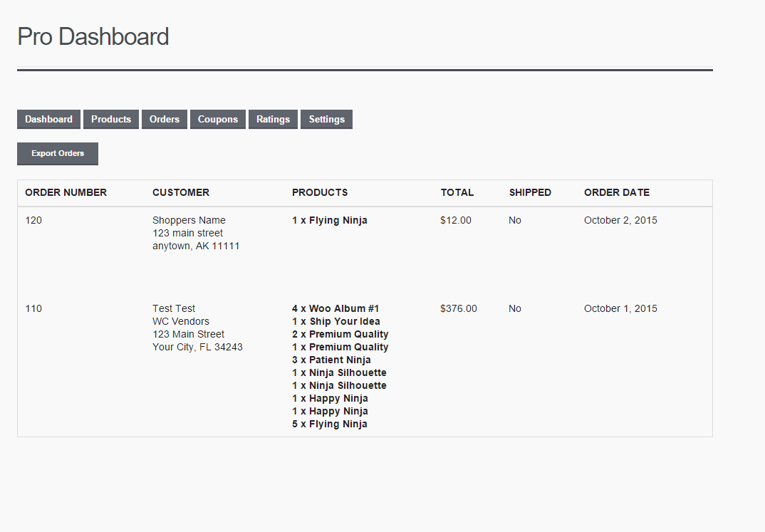Go to the Coupons section
Screen dimensions: 765x532
coord(217,119)
